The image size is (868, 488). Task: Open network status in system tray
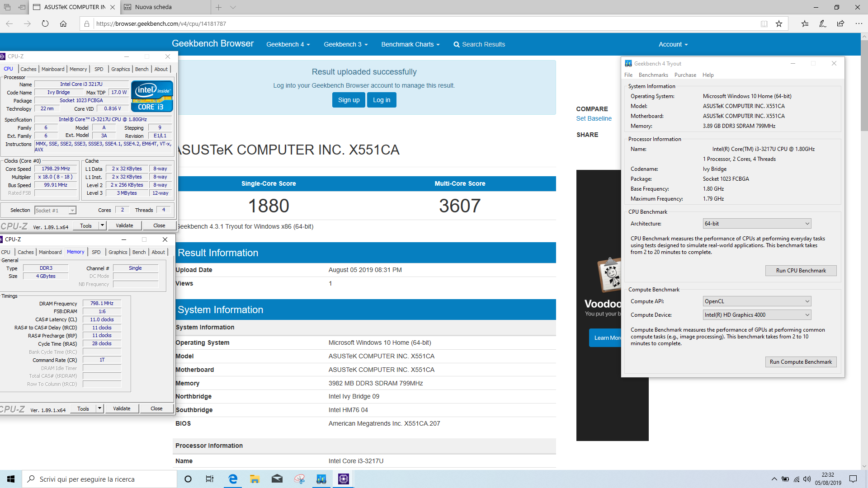pyautogui.click(x=796, y=479)
